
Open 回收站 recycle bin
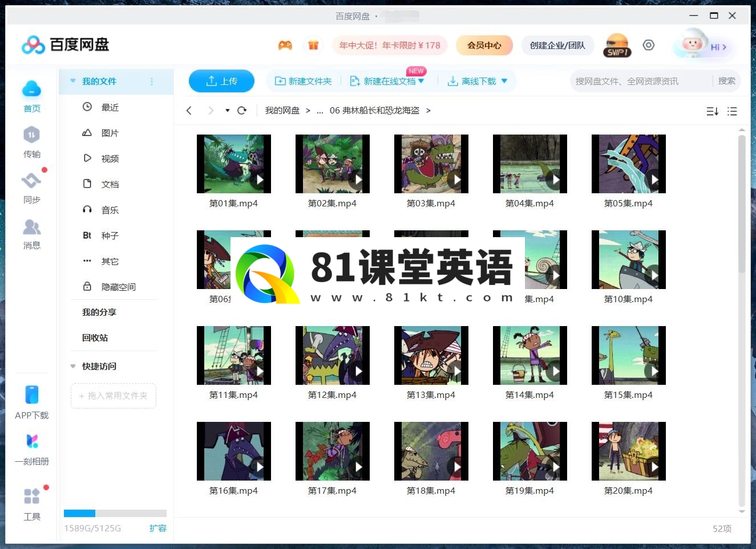(x=95, y=337)
